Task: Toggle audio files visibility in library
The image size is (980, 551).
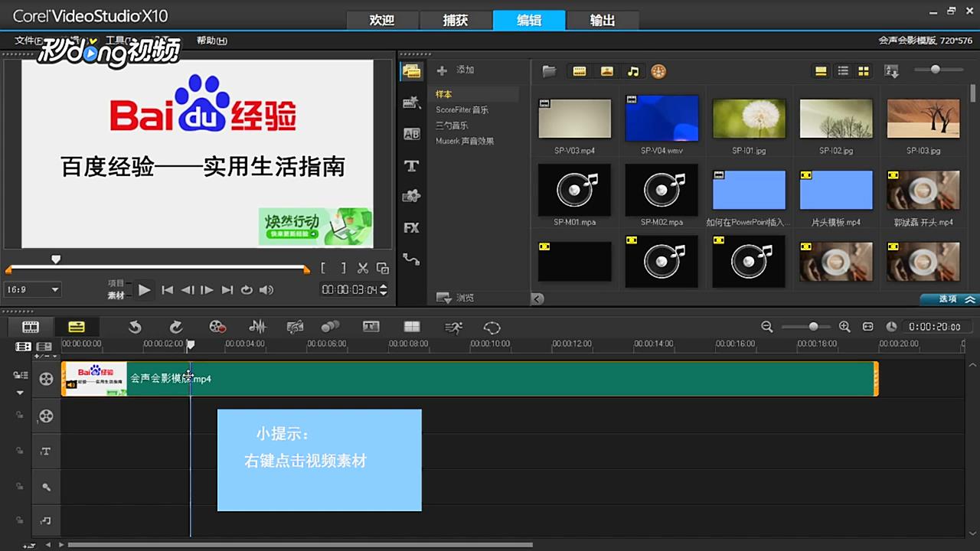Action: coord(633,71)
